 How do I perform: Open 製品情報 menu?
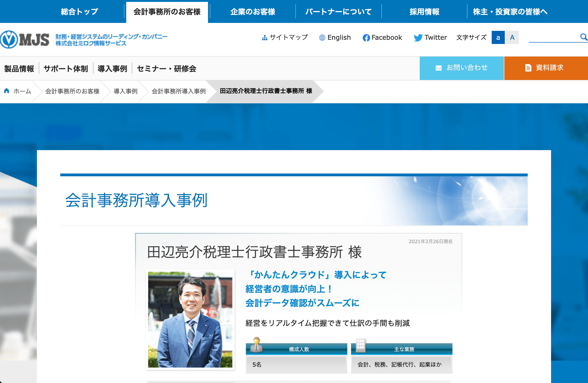pyautogui.click(x=19, y=69)
